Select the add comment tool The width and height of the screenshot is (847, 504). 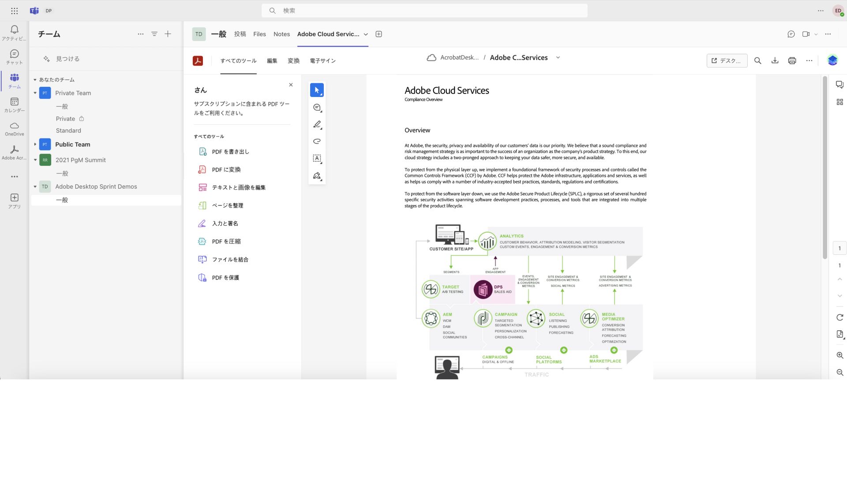point(317,108)
